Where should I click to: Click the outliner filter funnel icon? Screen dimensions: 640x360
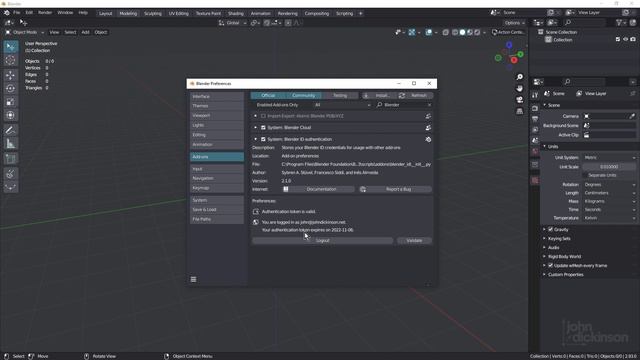(x=620, y=23)
